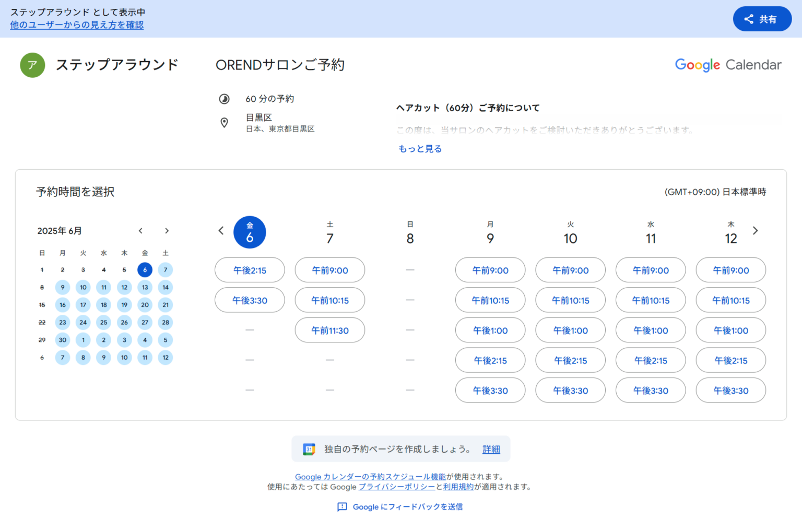Click the calendar icon beside 独自の予約ページを作成しましょう

point(309,448)
